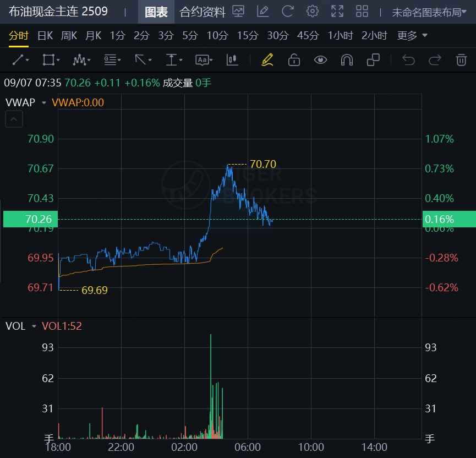Viewport: 476px width, 458px height.
Task: Open the VOL indicator dropdown
Action: [34, 326]
